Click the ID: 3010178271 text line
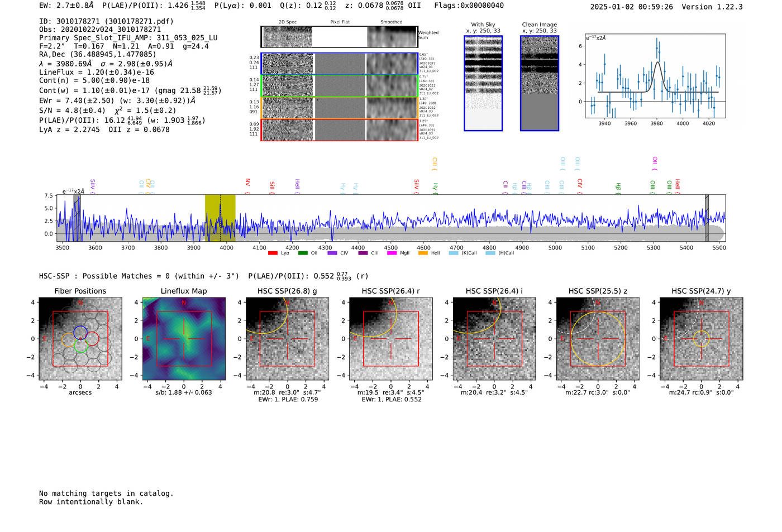The height and width of the screenshot is (532, 782). (106, 21)
